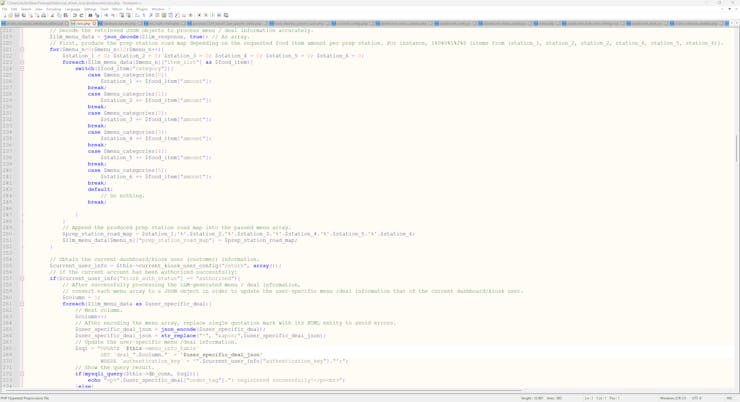Collapse the switch($food_item) code block
Viewport: 740px width, 402px height.
tap(22, 69)
